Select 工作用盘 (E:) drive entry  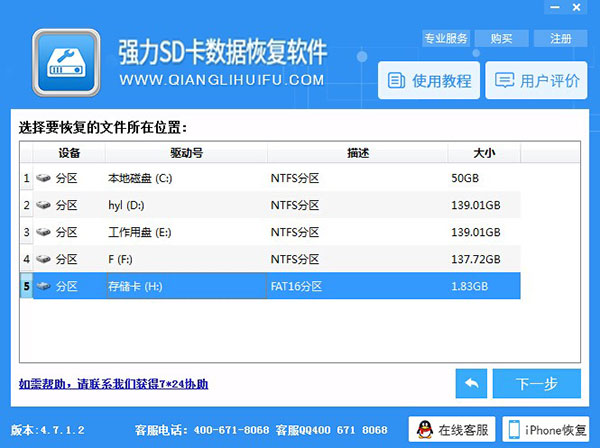pyautogui.click(x=140, y=232)
